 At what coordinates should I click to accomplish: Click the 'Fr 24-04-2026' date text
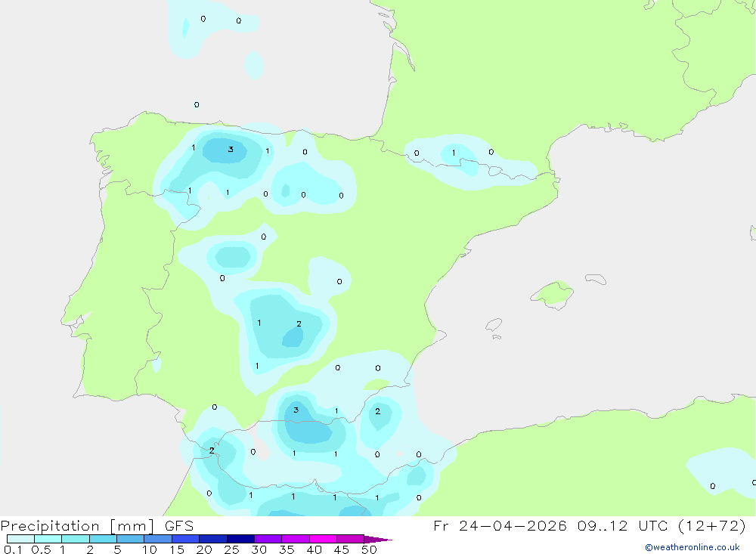500,525
